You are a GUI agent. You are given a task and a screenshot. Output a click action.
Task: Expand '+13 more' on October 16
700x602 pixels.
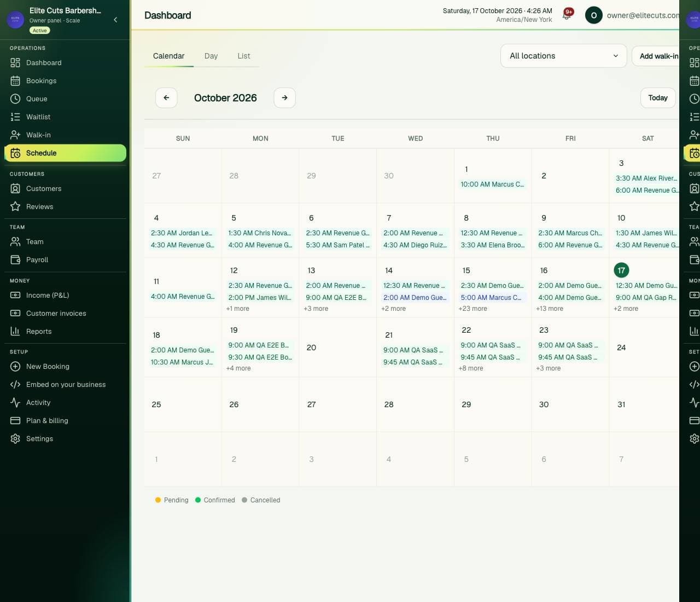tap(549, 309)
